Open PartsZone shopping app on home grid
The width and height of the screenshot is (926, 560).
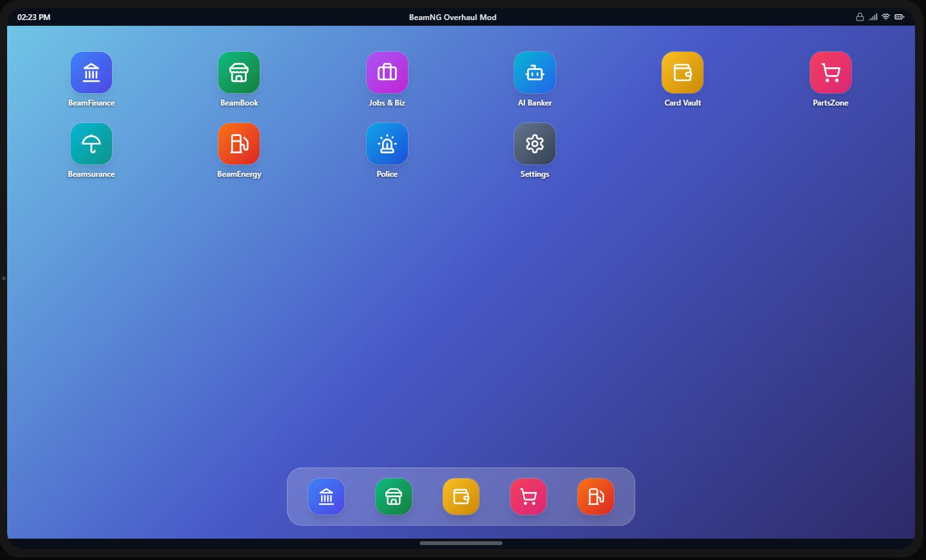[831, 73]
